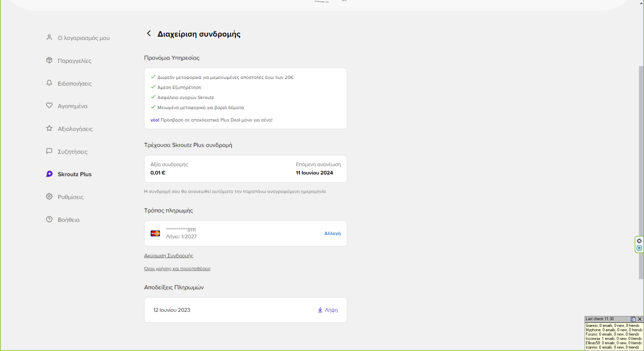Open Όροι χρήσης και προϋποθέσεις link
The width and height of the screenshot is (644, 351).
point(178,268)
